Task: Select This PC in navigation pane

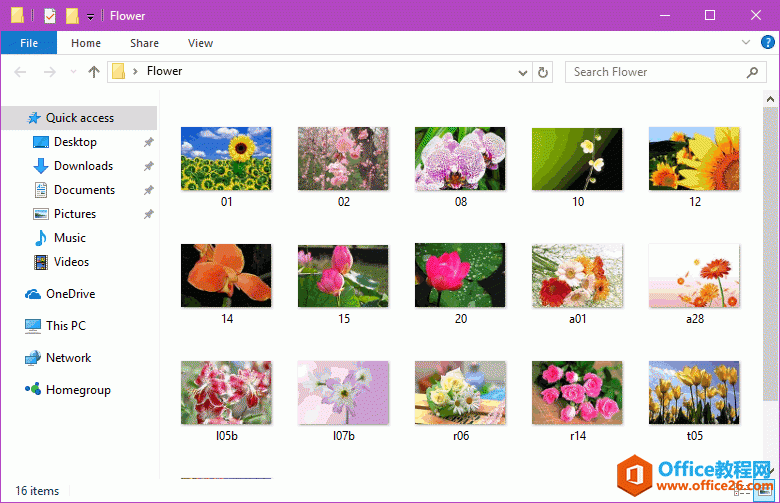Action: (x=65, y=326)
